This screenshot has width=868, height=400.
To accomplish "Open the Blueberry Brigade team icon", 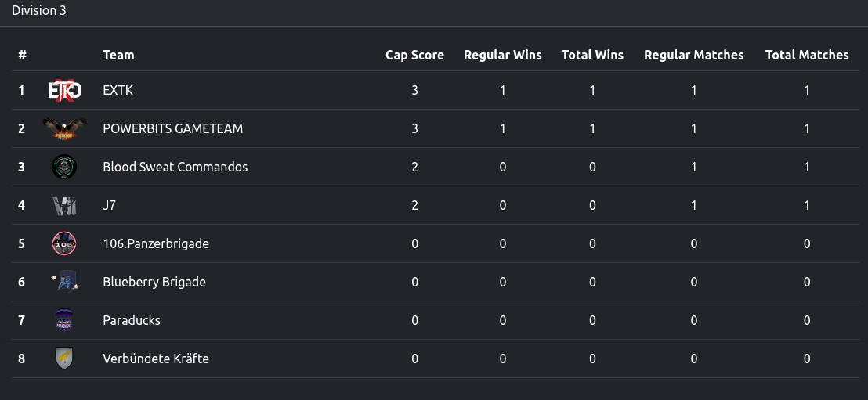I will tap(64, 282).
